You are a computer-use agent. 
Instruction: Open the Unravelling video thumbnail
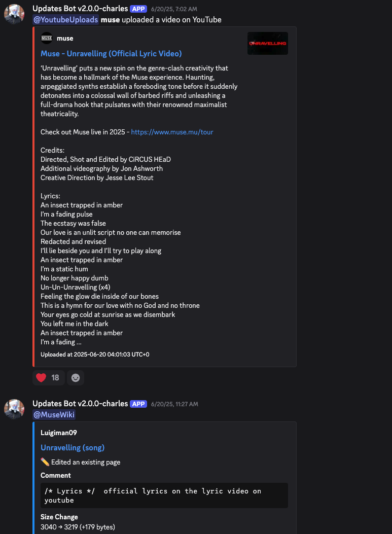(267, 44)
